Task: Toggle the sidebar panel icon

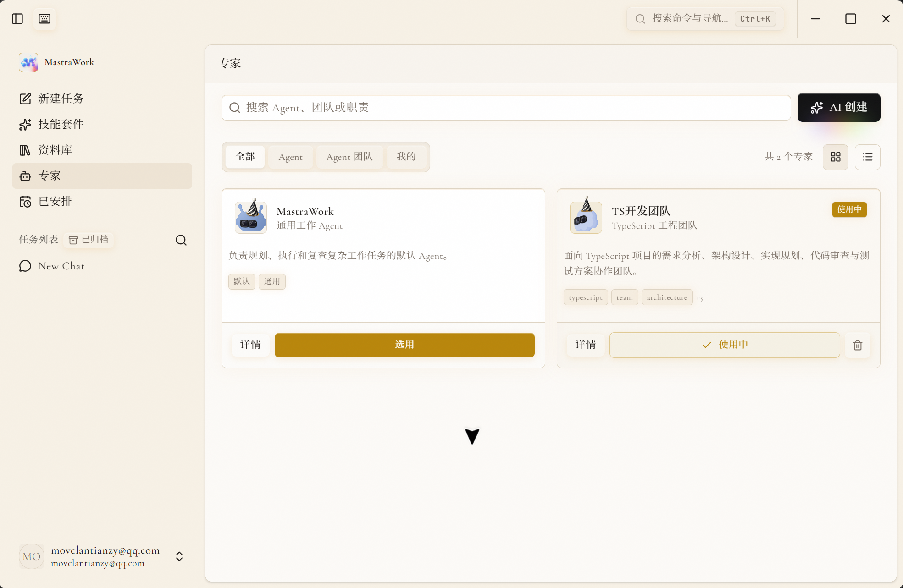Action: click(x=17, y=19)
